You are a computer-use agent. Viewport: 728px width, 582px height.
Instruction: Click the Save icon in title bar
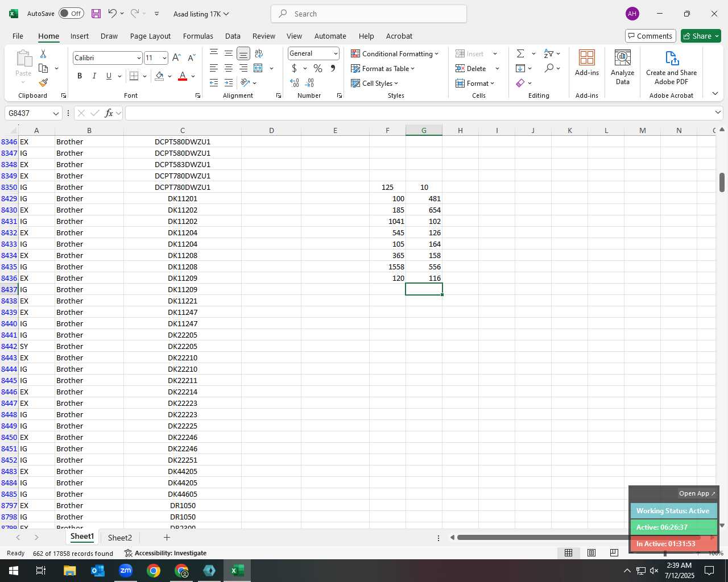pos(96,14)
